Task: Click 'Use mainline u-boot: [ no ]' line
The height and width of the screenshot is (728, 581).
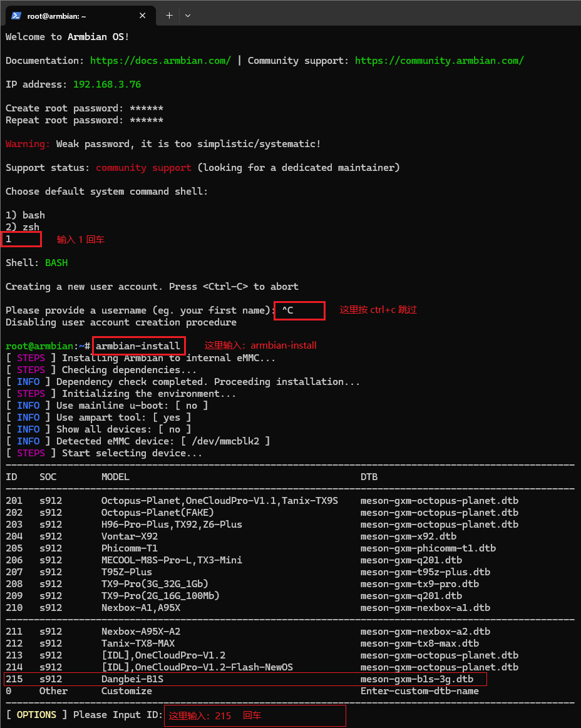Action: 106,406
